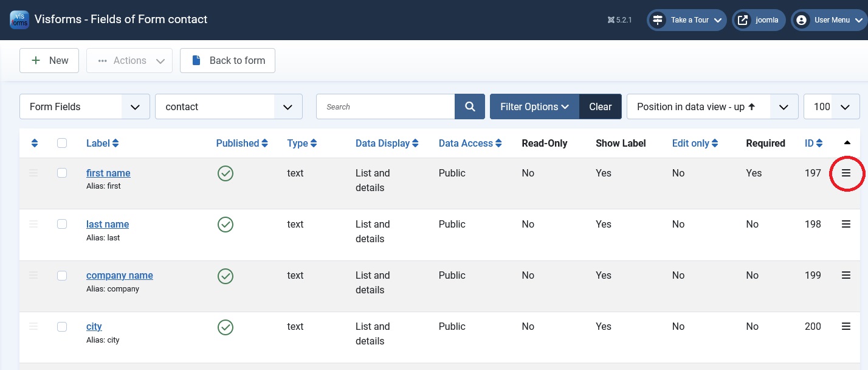Expand Filter Options
Screen dimensions: 868x370
(x=534, y=106)
